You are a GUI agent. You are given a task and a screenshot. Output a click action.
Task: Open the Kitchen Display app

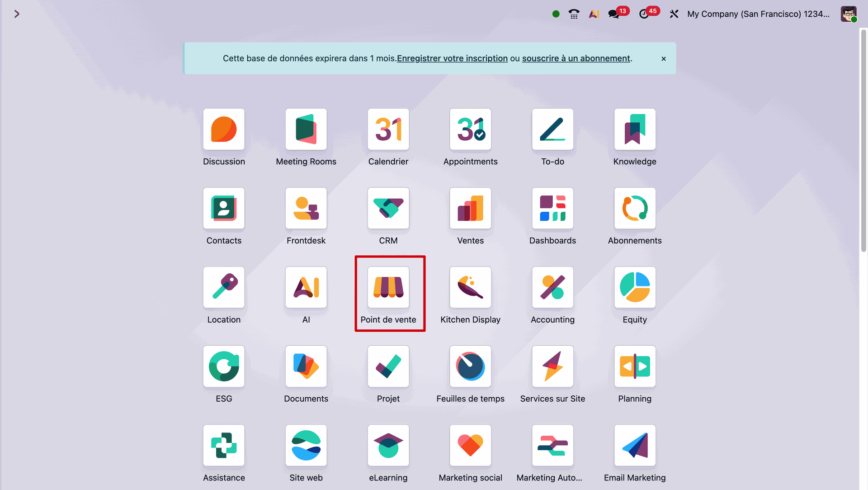(470, 288)
